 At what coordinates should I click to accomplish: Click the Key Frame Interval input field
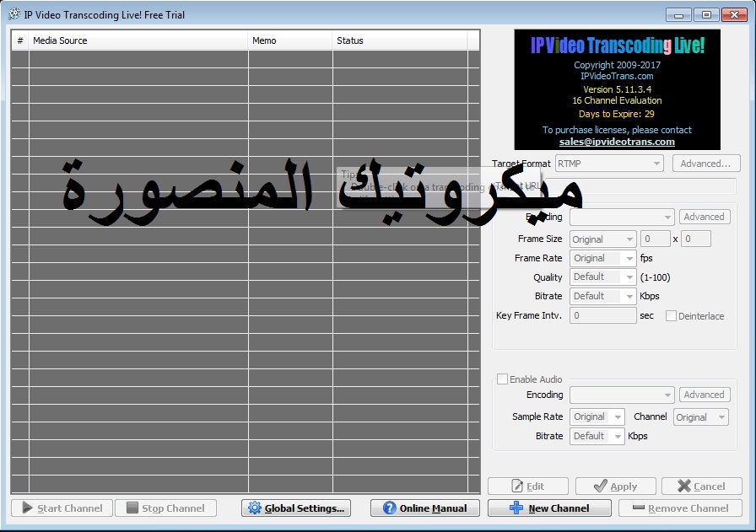tap(602, 314)
